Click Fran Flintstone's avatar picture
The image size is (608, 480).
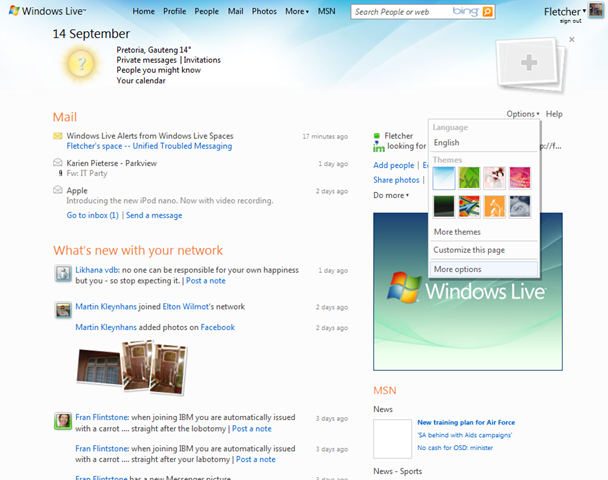point(62,420)
